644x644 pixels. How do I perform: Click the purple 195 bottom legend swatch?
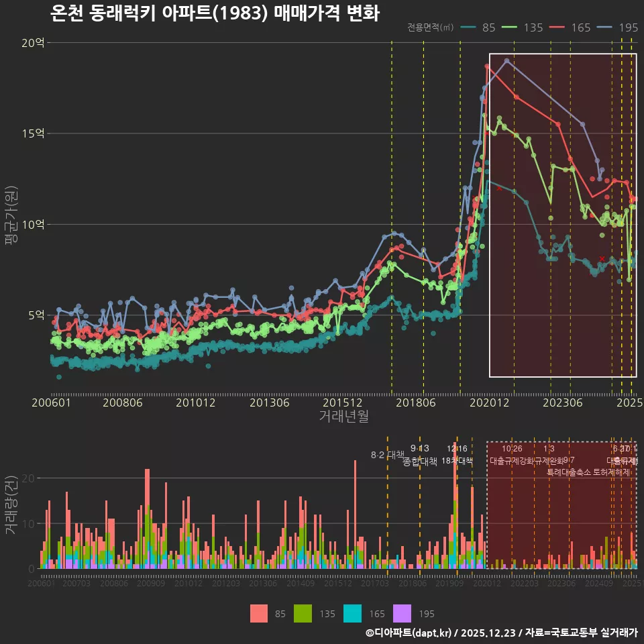tap(401, 613)
